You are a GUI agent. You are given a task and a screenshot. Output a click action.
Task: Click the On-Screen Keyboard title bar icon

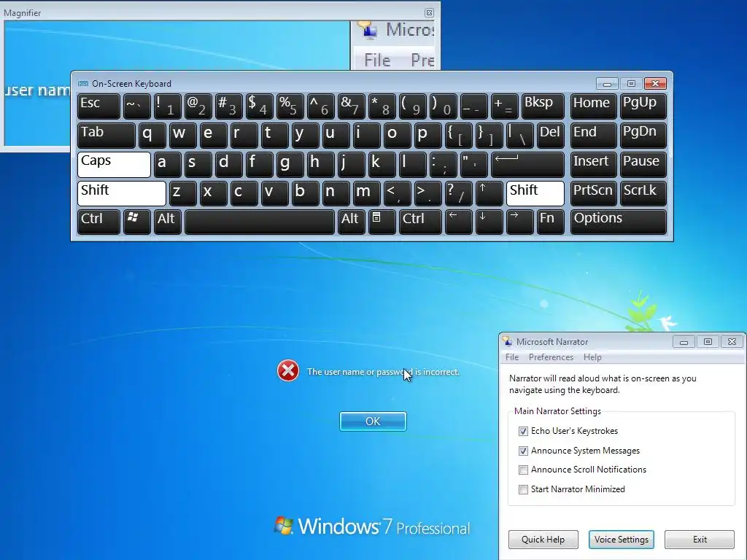83,83
